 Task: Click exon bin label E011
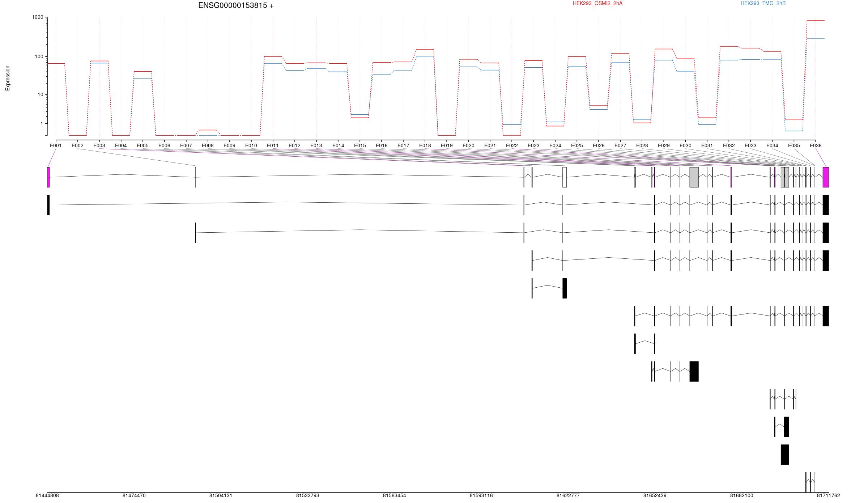tap(273, 145)
